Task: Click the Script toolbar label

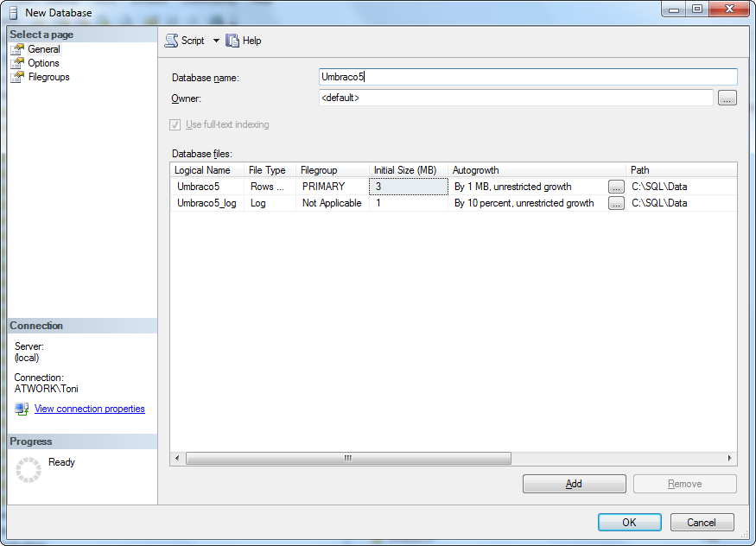Action: 193,41
